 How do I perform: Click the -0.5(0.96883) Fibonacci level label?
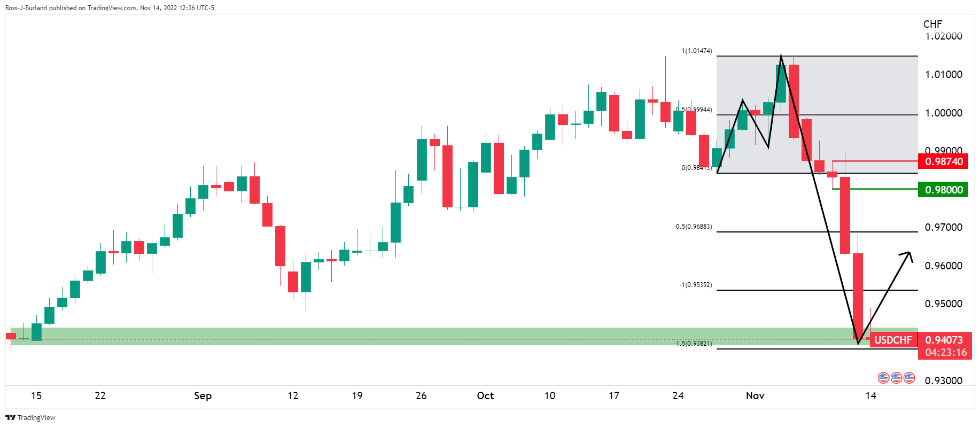click(x=693, y=227)
